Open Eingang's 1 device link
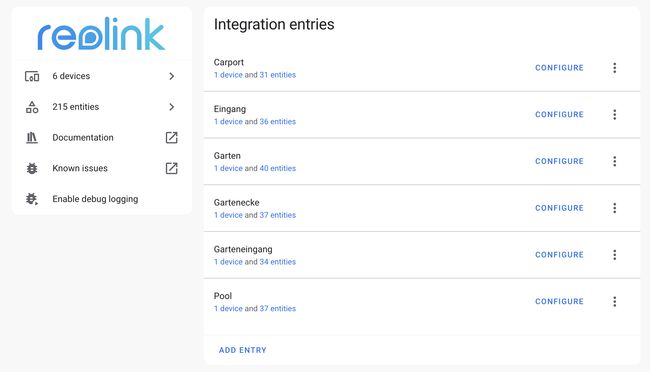Viewport: 650px width, 372px height. (228, 122)
